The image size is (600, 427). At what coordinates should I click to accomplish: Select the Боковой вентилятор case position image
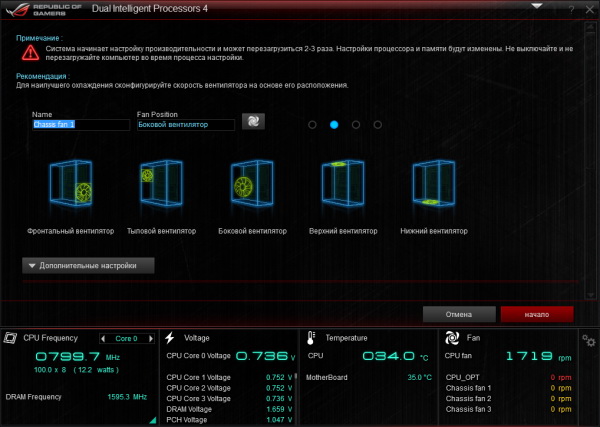pos(252,183)
